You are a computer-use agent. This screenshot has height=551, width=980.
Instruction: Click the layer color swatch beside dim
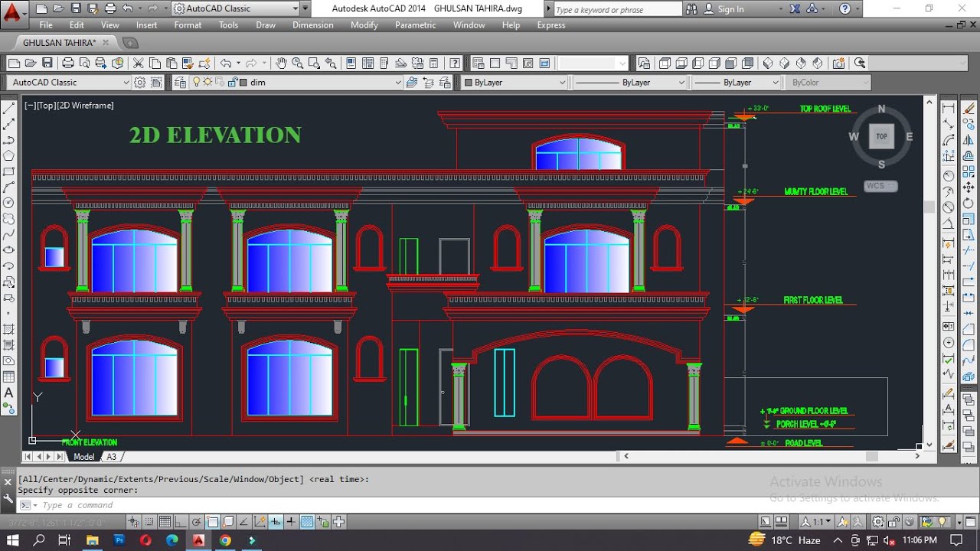243,82
